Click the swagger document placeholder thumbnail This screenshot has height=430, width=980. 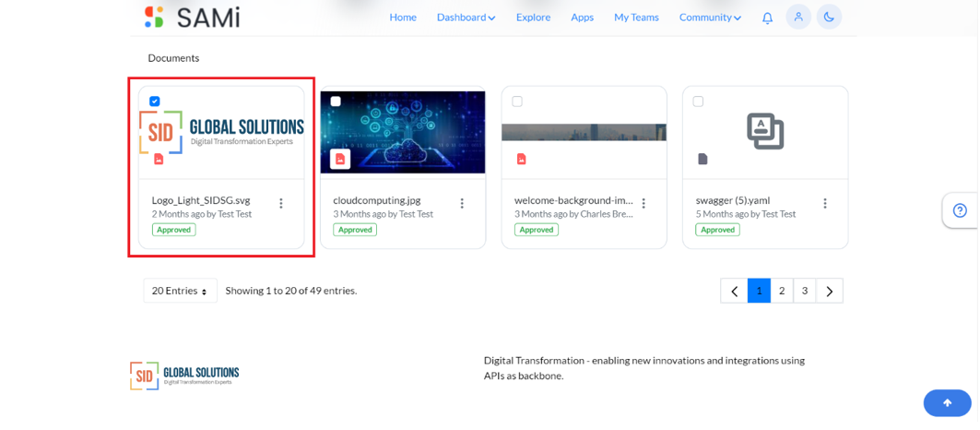click(765, 131)
